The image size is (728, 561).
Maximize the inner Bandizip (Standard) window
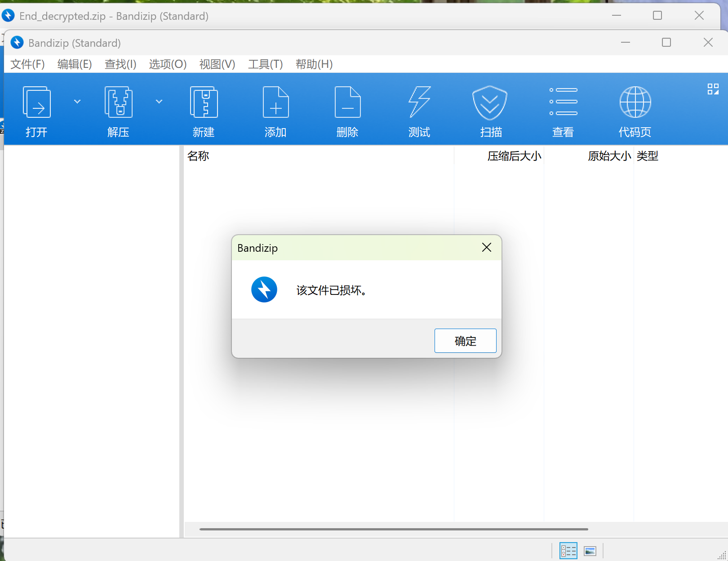(666, 42)
